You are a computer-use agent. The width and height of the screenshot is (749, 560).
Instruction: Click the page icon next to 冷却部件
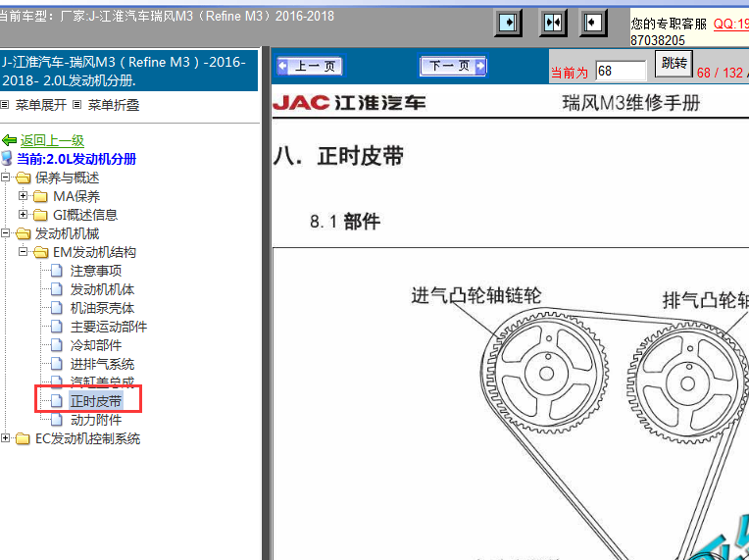(57, 345)
